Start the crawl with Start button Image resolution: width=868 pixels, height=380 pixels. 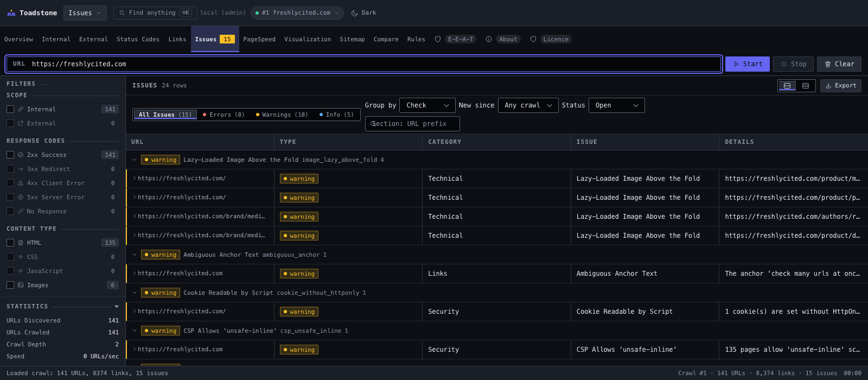point(748,64)
